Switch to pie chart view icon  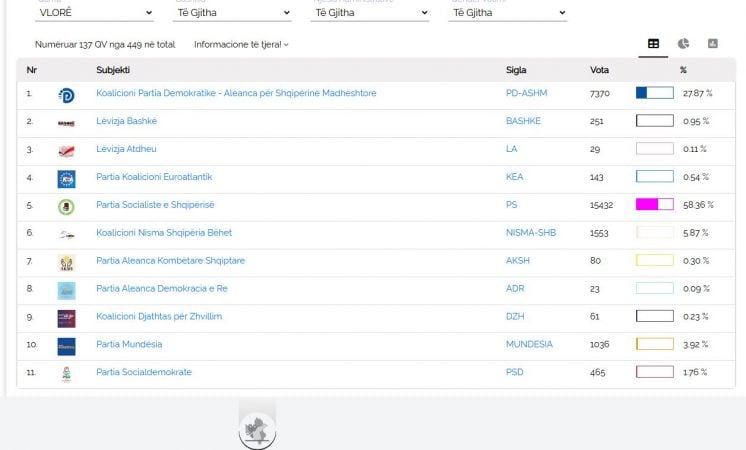pos(683,44)
